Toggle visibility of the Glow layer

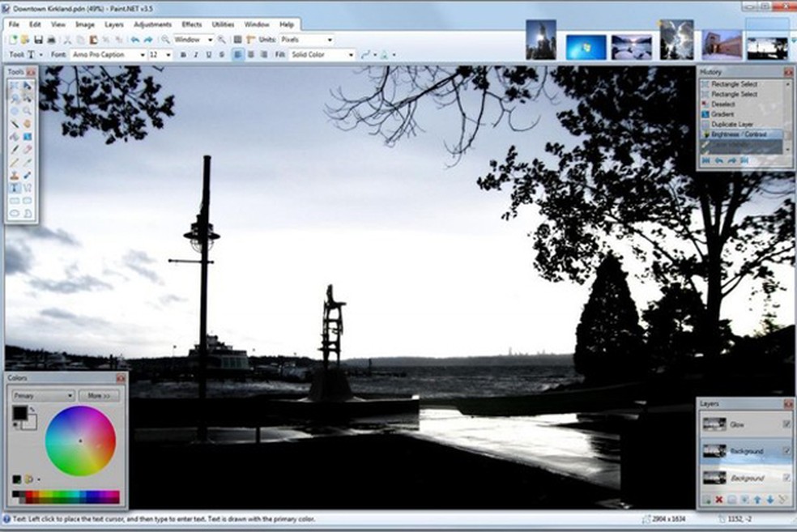pos(786,424)
